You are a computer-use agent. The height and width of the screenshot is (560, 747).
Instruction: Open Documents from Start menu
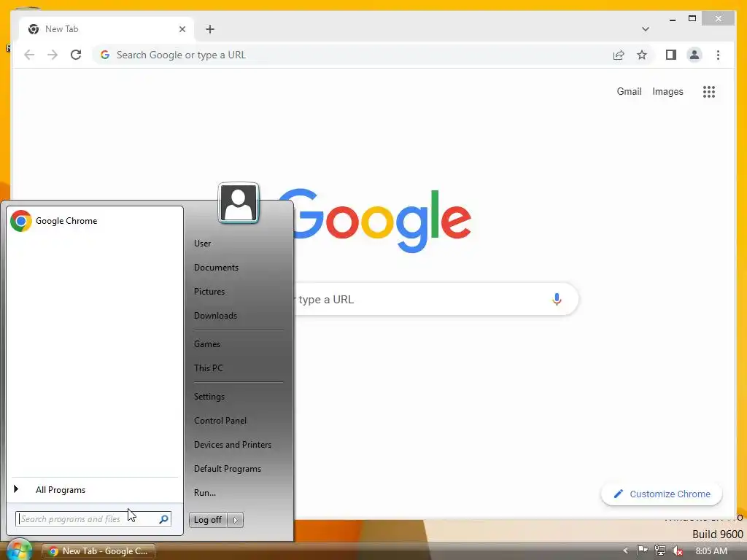(216, 268)
